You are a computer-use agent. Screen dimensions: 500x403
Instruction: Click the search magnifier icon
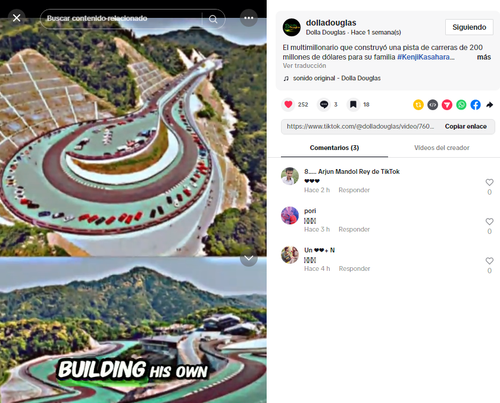213,19
